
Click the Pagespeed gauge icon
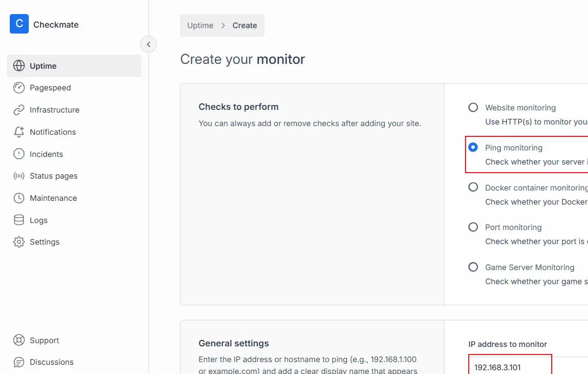[19, 88]
